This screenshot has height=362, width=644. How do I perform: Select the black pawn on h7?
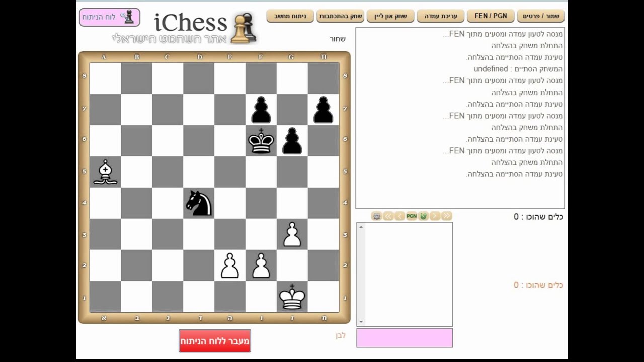tap(324, 110)
